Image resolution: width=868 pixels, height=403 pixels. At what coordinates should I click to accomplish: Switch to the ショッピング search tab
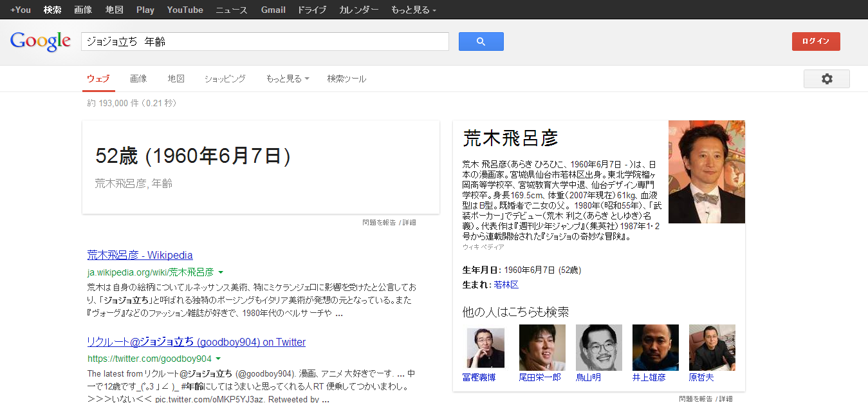click(x=225, y=79)
